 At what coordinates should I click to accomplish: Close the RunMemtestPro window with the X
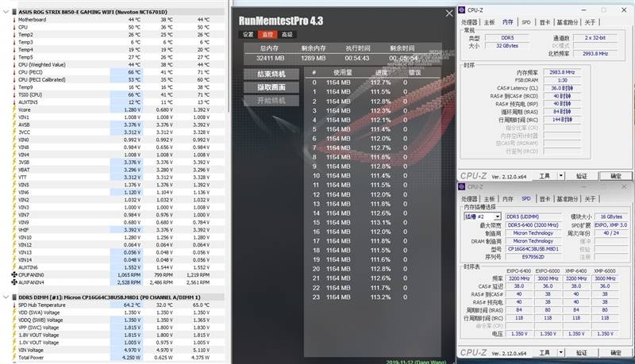tap(449, 13)
